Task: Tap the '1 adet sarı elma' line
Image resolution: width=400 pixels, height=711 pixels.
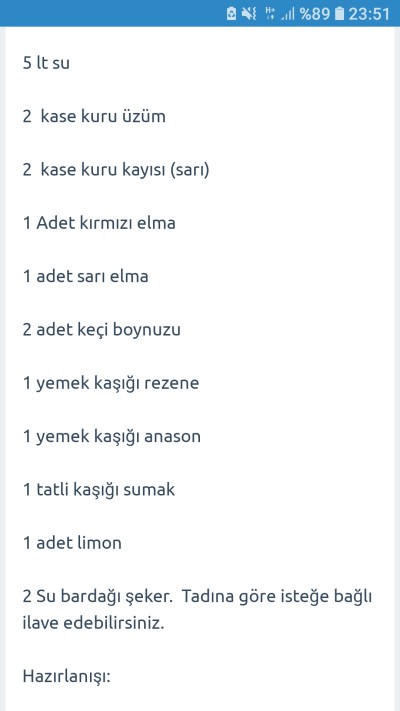Action: (86, 277)
